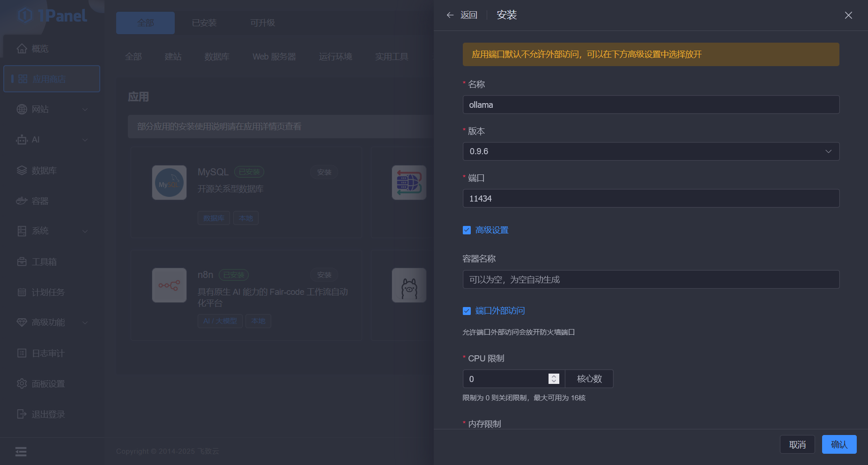868x465 pixels.
Task: Click the 面板设置 sidebar label
Action: pos(48,384)
